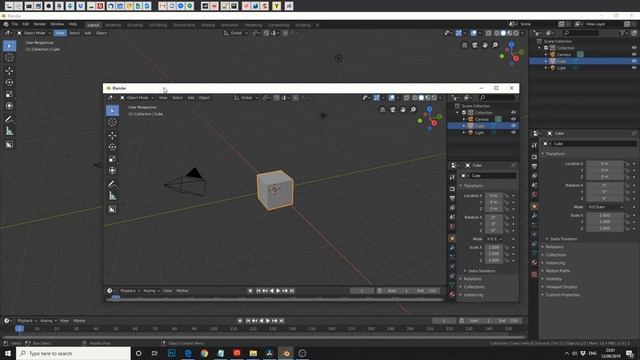This screenshot has width=640, height=360.
Task: Select Box tool in back window toolbar
Action: 9,46
